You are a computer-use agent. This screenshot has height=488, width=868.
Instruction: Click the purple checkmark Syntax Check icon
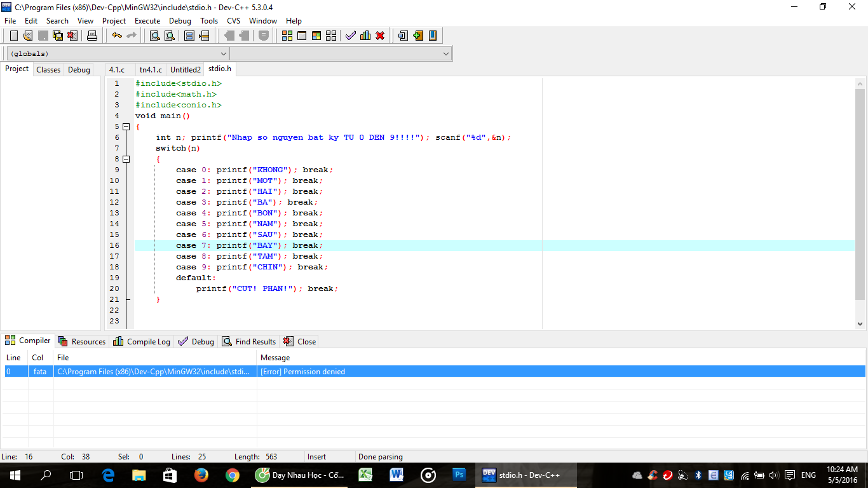click(x=350, y=36)
